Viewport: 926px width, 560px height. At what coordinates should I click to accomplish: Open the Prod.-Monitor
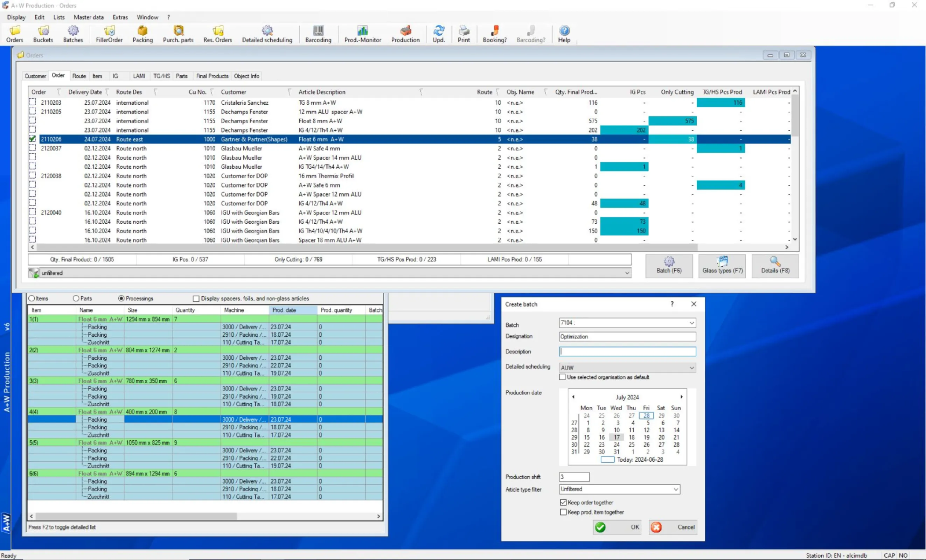(x=362, y=34)
